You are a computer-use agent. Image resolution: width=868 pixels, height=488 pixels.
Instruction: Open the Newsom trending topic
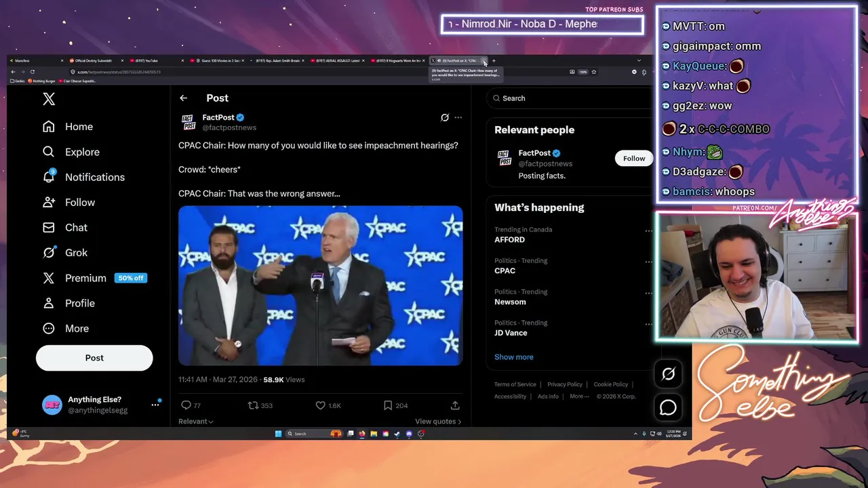point(510,302)
